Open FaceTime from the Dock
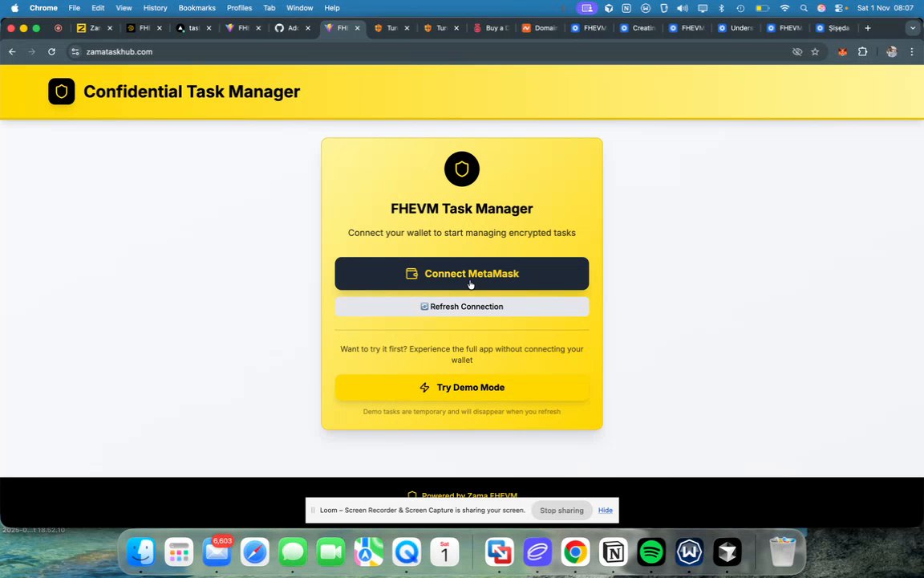The width and height of the screenshot is (924, 578). click(330, 552)
